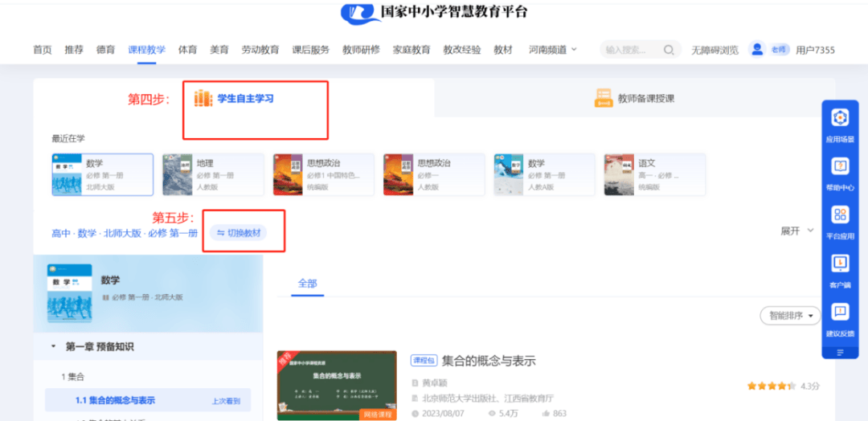Viewport: 868px width, 421px height.
Task: Click the date 2023/08/07
Action: point(443,413)
